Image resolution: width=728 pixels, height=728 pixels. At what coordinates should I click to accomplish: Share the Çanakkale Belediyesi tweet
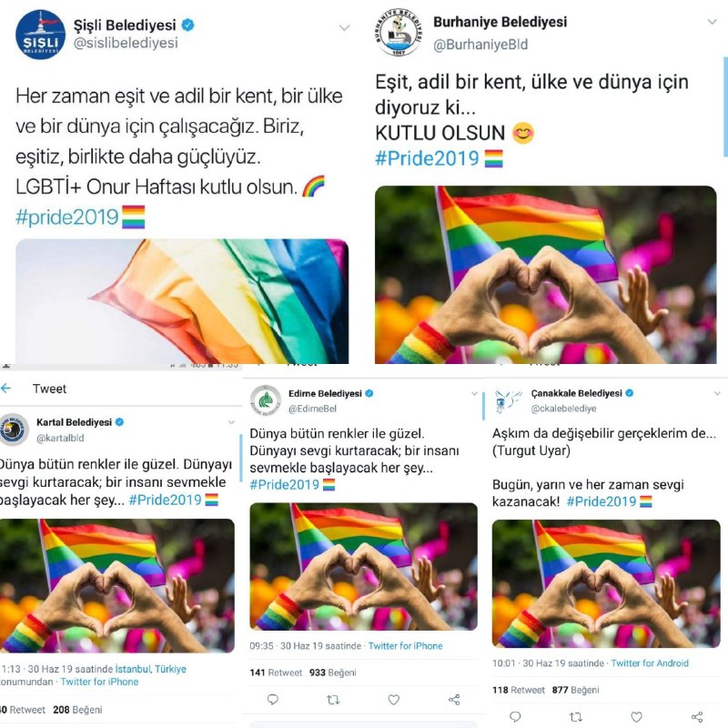697,717
